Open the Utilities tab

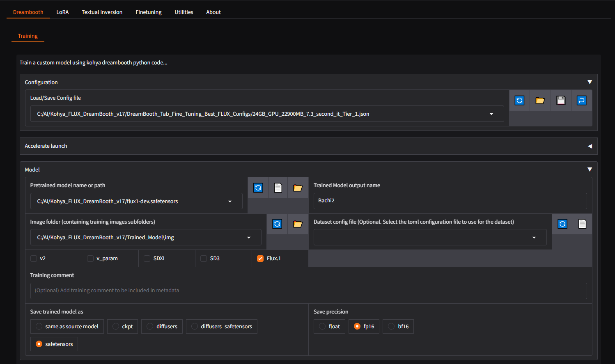coord(184,12)
